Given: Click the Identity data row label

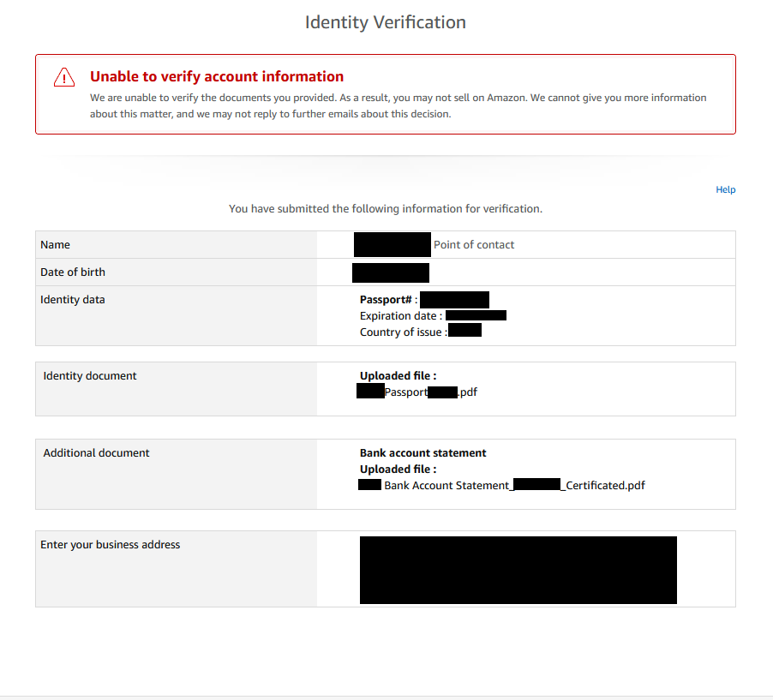Looking at the screenshot, I should (73, 300).
